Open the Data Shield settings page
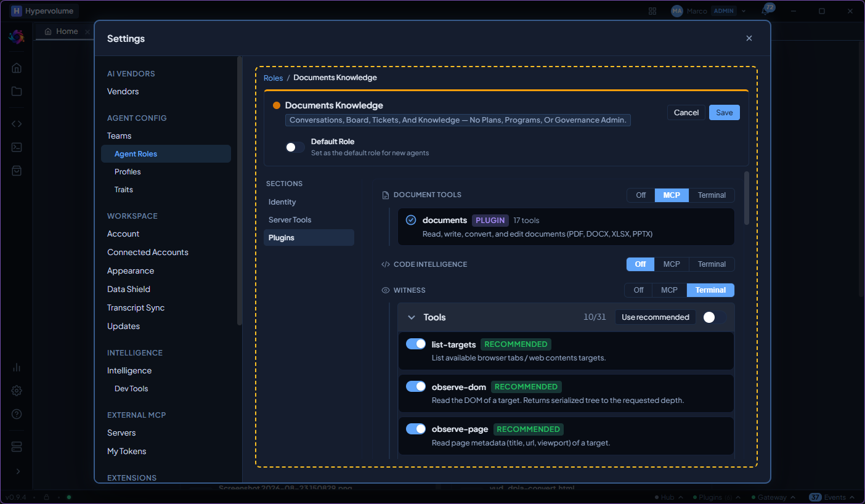 (129, 289)
